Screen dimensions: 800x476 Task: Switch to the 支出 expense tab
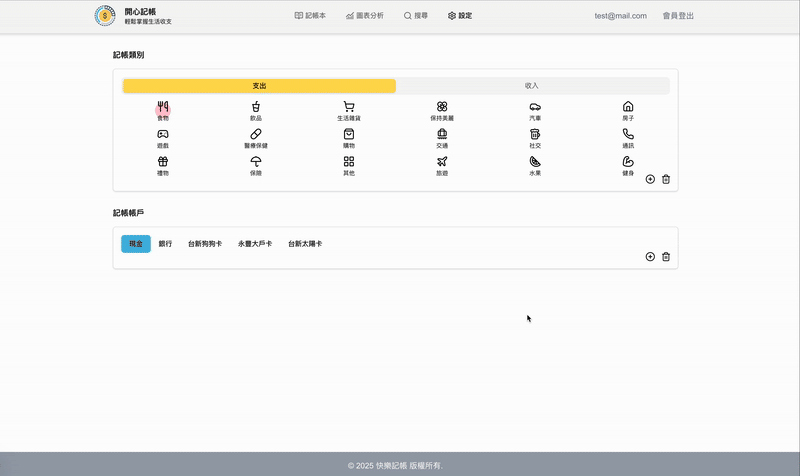259,86
